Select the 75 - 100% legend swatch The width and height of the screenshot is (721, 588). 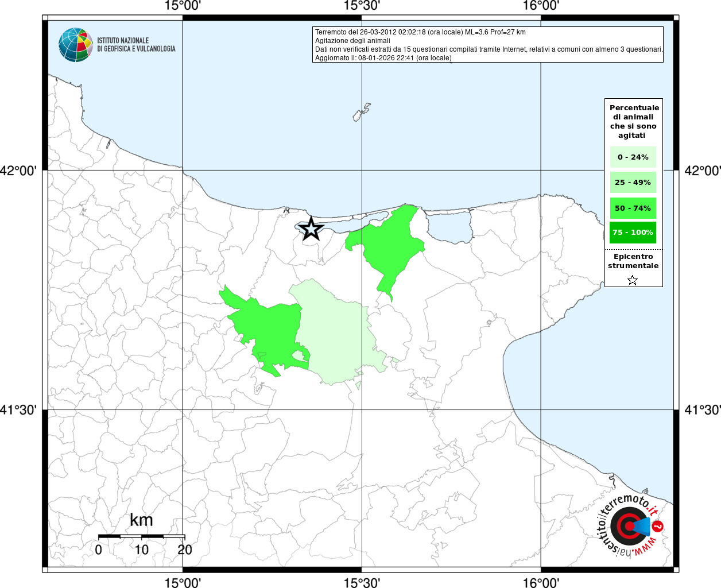[x=633, y=233]
